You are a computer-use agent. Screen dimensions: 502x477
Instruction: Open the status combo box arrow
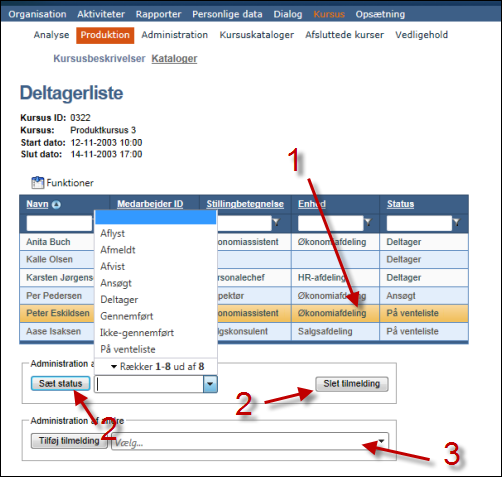210,384
